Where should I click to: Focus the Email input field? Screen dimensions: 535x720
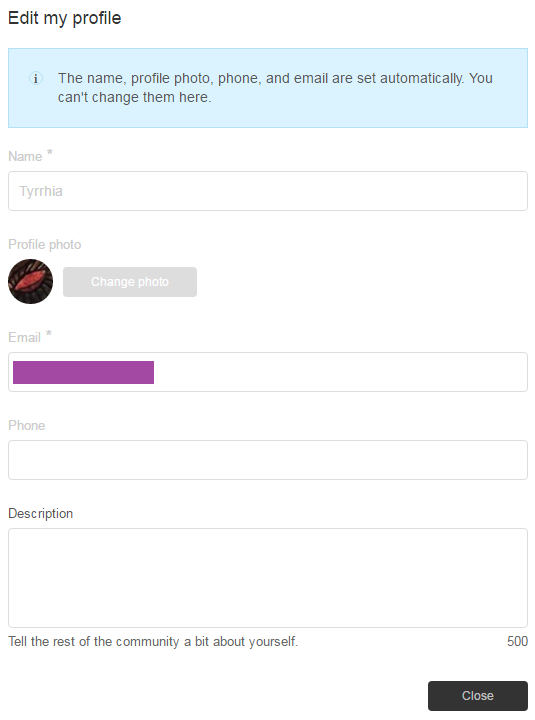(x=268, y=372)
